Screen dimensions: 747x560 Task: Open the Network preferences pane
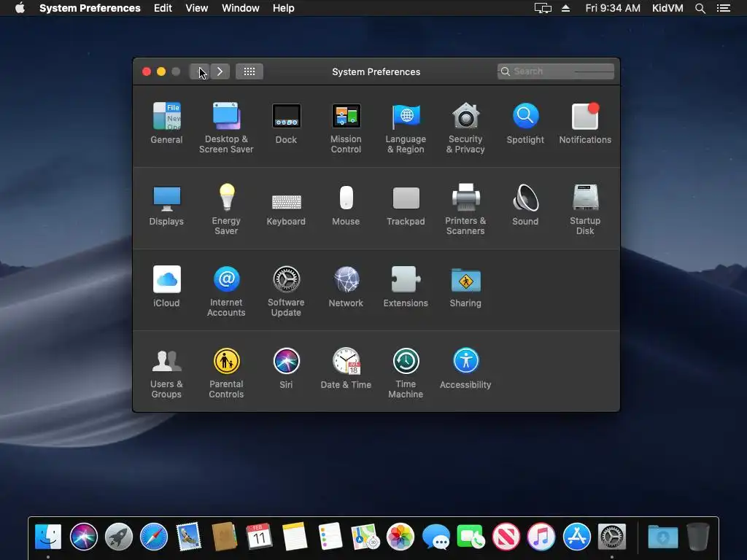tap(346, 286)
